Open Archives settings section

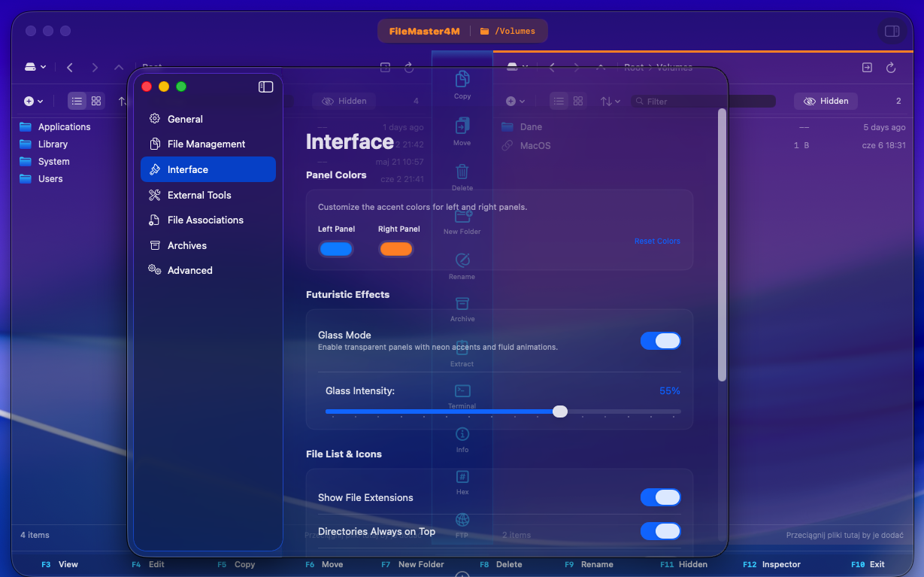click(208, 245)
